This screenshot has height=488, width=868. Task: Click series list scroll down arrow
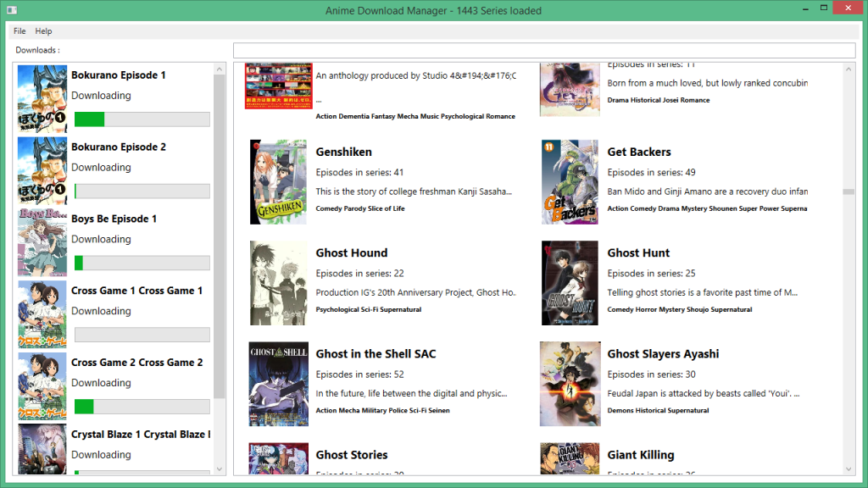pyautogui.click(x=849, y=469)
